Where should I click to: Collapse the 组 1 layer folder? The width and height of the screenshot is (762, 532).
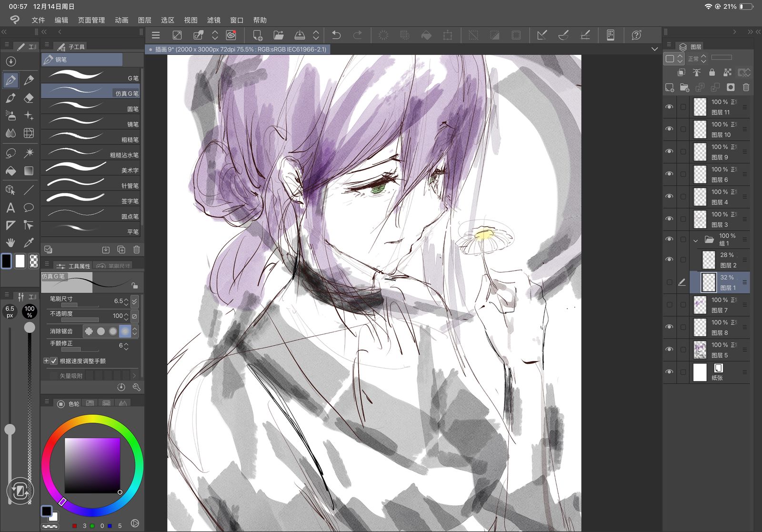695,240
